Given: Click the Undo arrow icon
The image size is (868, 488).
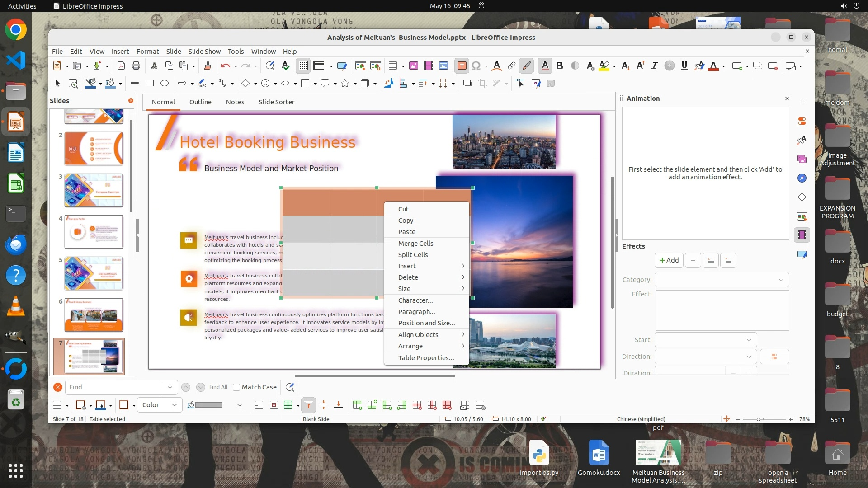Looking at the screenshot, I should [x=225, y=66].
